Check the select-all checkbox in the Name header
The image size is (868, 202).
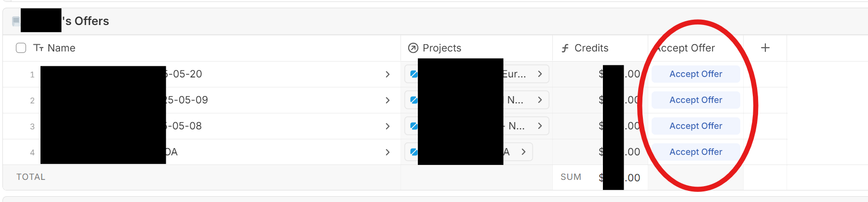(x=21, y=48)
